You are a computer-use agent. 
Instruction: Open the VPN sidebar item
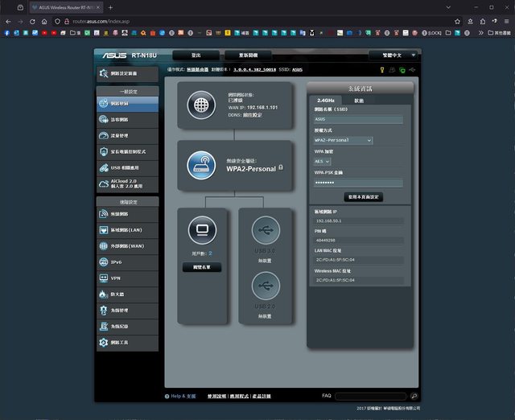(127, 278)
